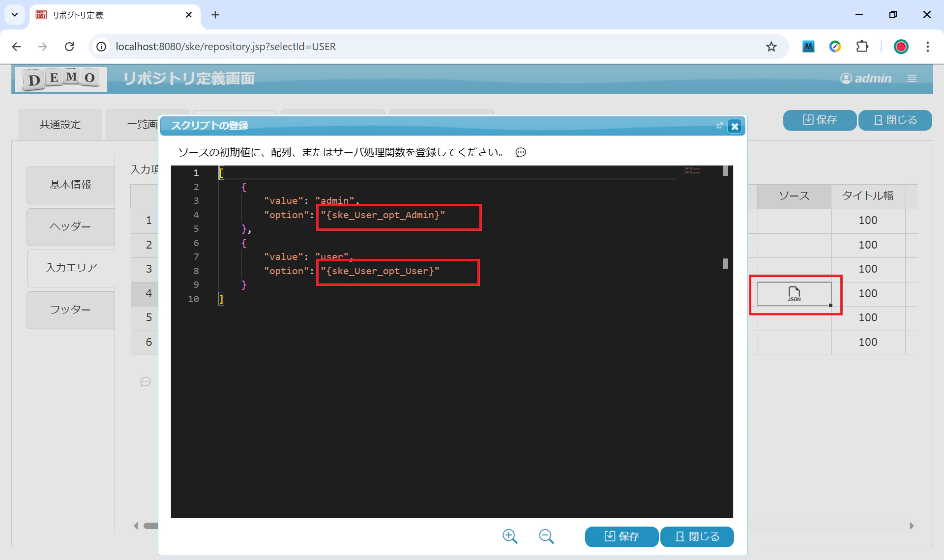Image resolution: width=944 pixels, height=560 pixels.
Task: Switch to the 共通設定 tab
Action: pyautogui.click(x=60, y=125)
